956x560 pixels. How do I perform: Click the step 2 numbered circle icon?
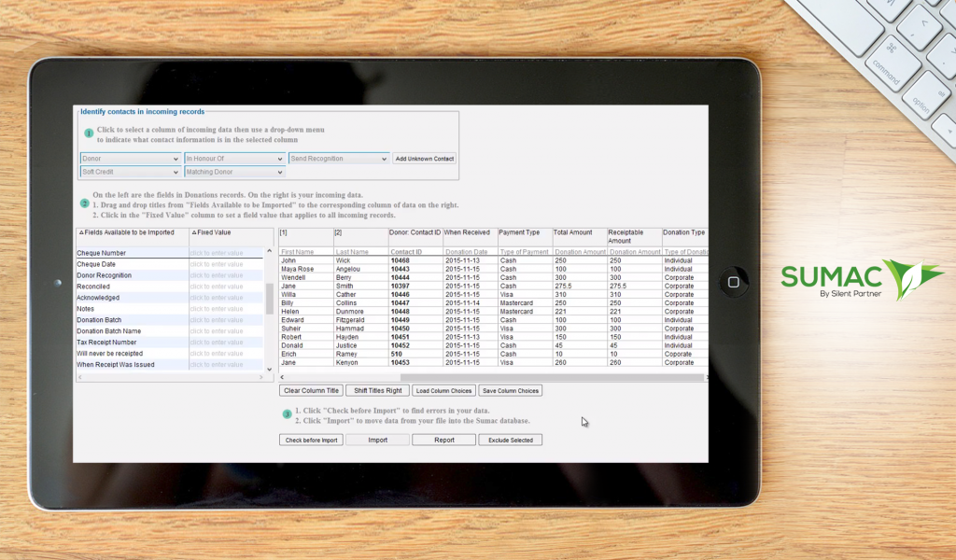[85, 203]
